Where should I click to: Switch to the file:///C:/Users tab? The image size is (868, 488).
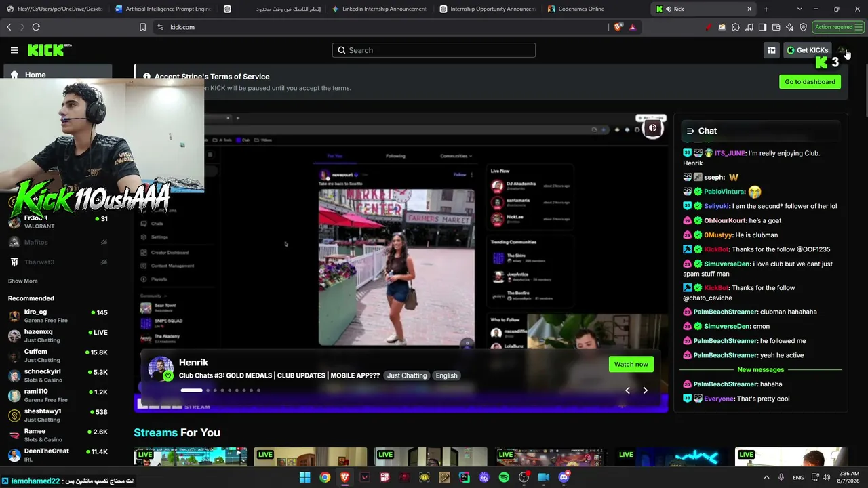54,9
